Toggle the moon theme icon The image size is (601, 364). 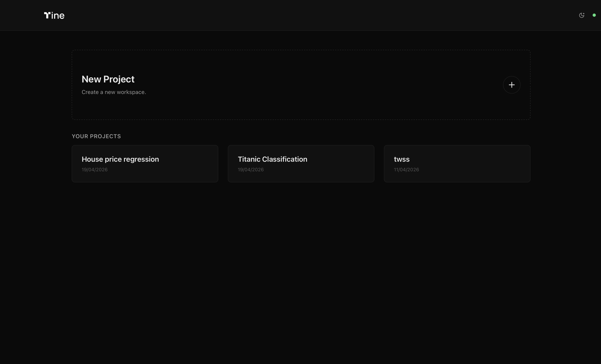581,15
